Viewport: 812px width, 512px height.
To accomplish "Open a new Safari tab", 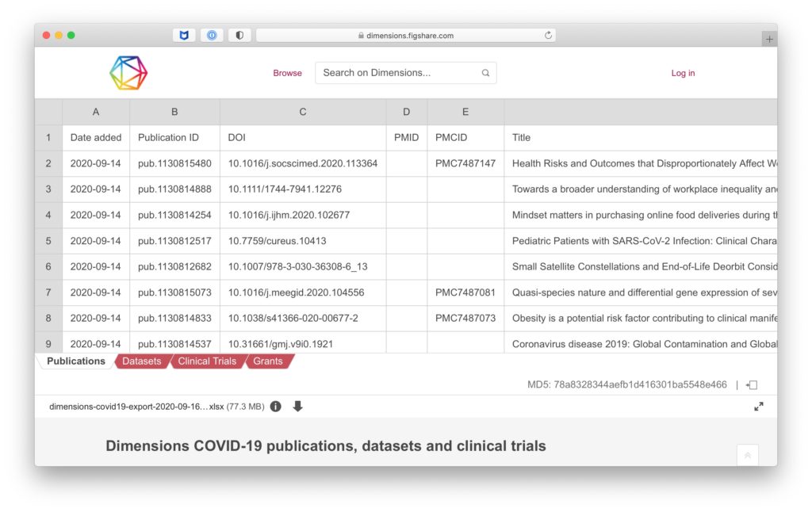I will click(768, 39).
